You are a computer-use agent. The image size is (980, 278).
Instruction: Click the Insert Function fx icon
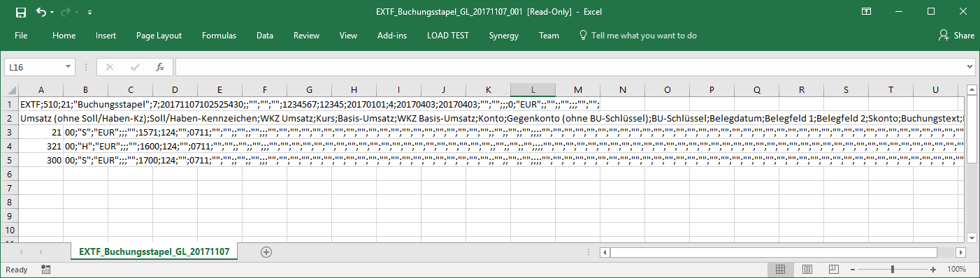click(160, 67)
